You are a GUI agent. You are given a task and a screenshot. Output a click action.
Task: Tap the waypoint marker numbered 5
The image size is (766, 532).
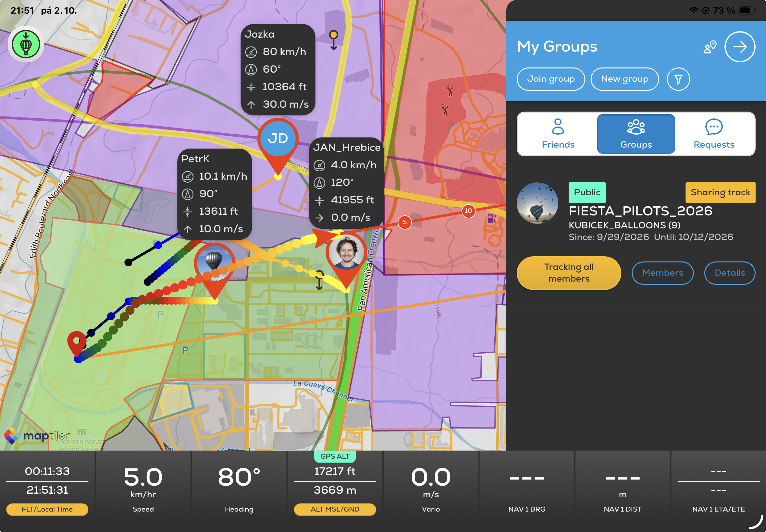coord(404,222)
